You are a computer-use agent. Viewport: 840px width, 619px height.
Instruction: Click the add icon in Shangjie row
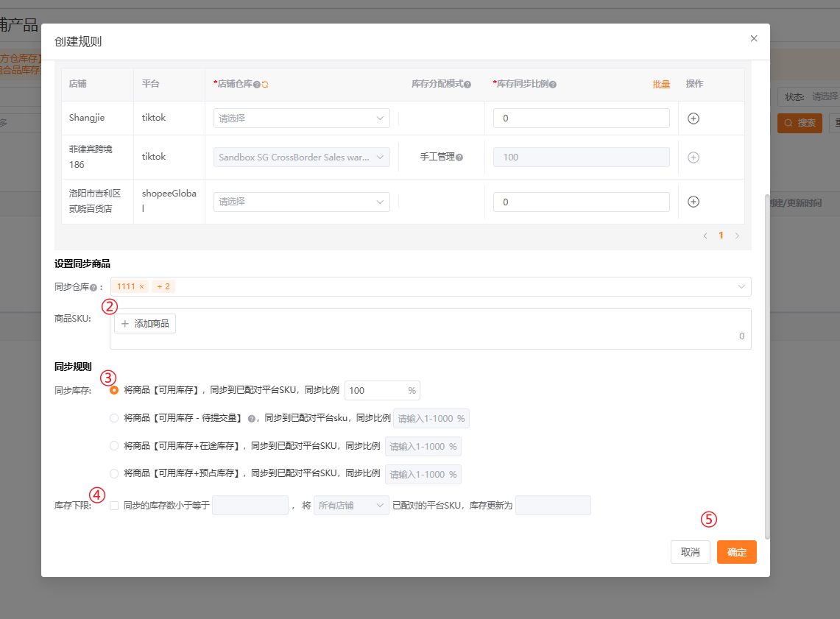pos(693,119)
